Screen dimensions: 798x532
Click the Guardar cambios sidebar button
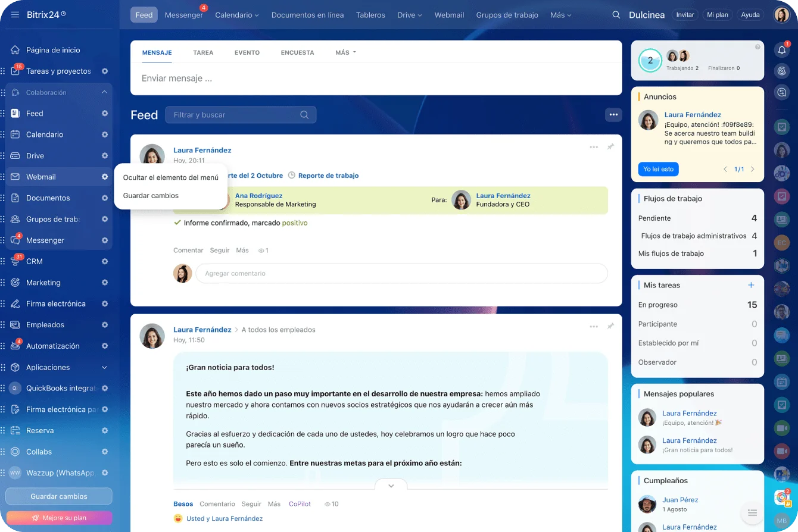coord(59,496)
